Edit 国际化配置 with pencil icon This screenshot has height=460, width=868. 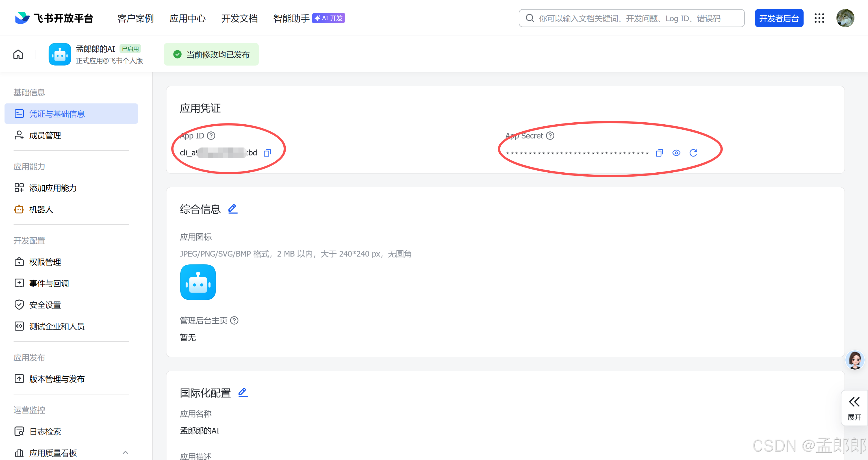tap(243, 392)
